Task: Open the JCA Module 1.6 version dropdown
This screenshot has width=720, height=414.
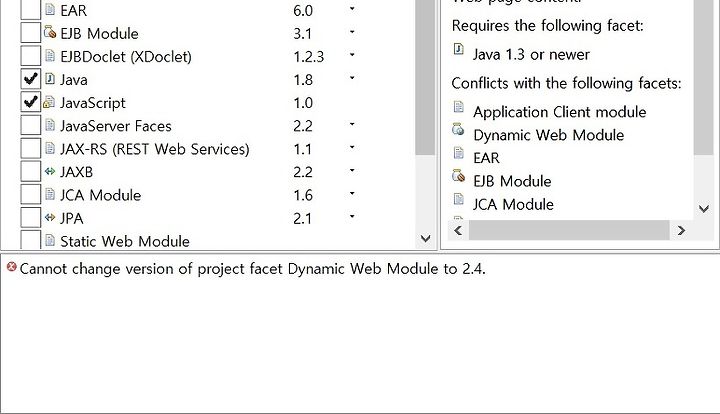Action: pos(352,193)
